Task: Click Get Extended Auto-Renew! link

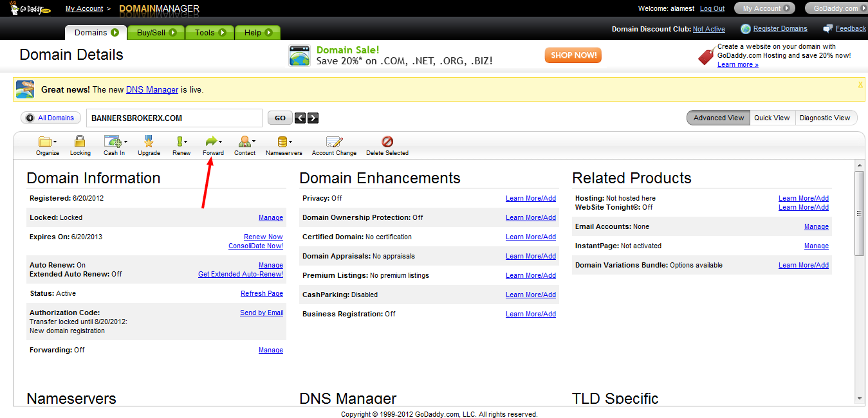Action: [241, 274]
